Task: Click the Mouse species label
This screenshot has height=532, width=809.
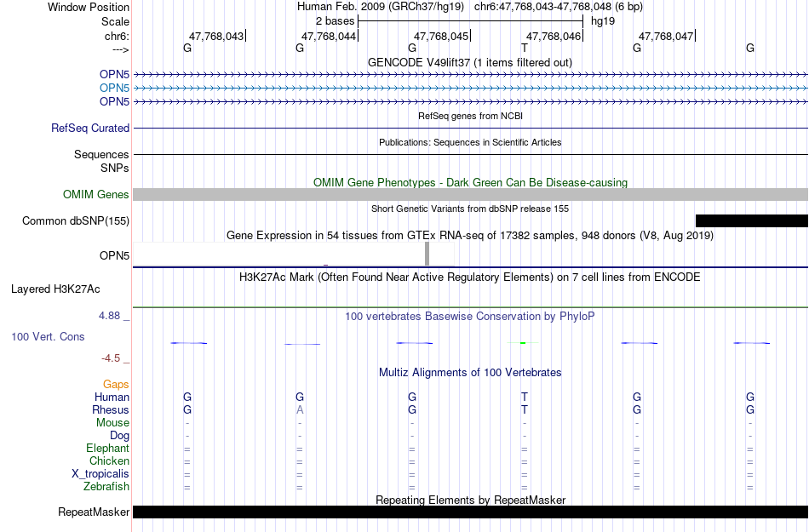Action: pyautogui.click(x=112, y=423)
